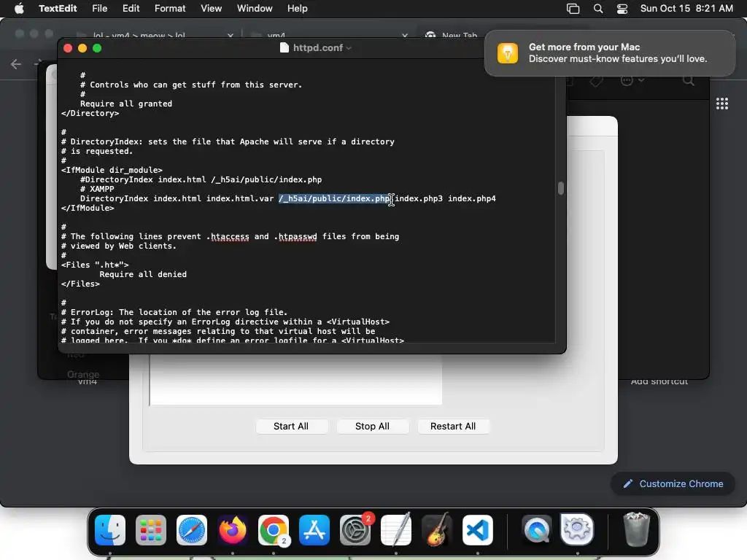Open the File menu
Screen dimensions: 747x560
tap(99, 9)
